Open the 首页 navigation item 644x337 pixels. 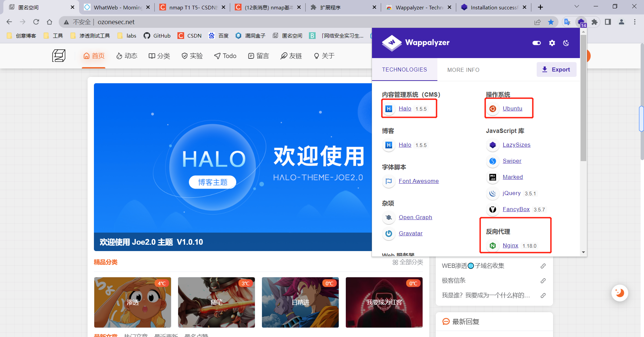tap(94, 56)
